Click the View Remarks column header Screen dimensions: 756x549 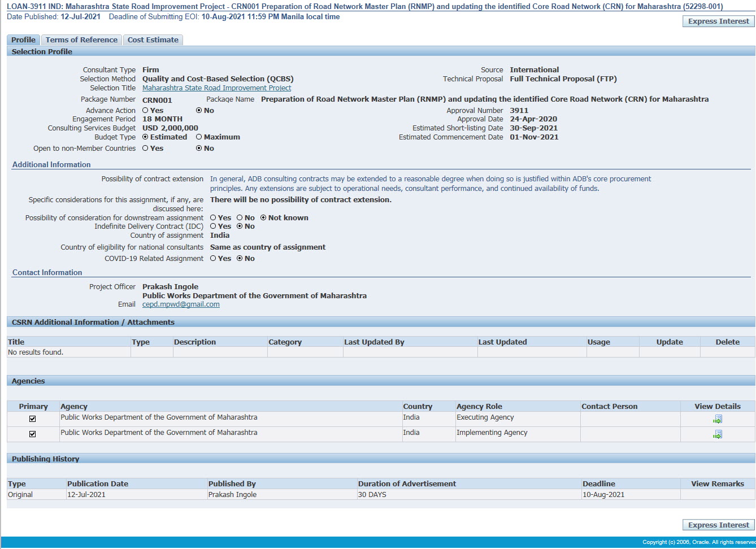(x=718, y=484)
